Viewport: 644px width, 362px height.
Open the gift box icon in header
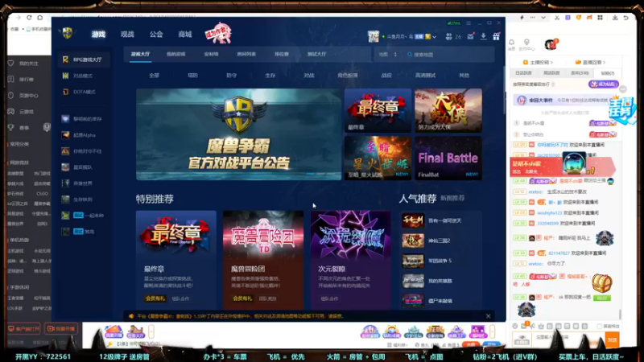click(496, 36)
